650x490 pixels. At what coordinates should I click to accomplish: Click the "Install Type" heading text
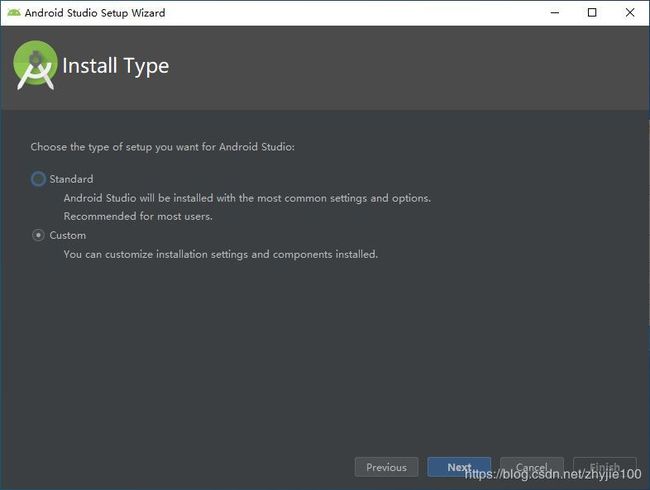point(116,66)
